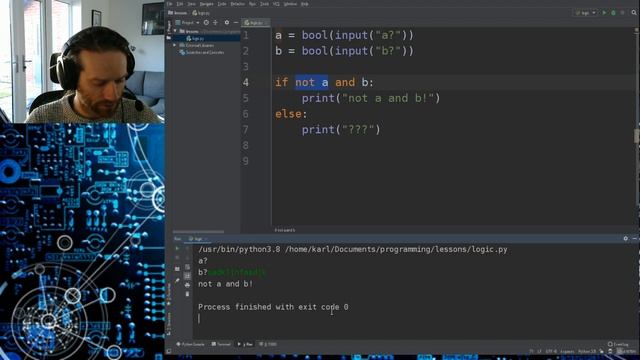640x360 pixels.
Task: Select Scratches and Consoles tree item
Action: [202, 53]
